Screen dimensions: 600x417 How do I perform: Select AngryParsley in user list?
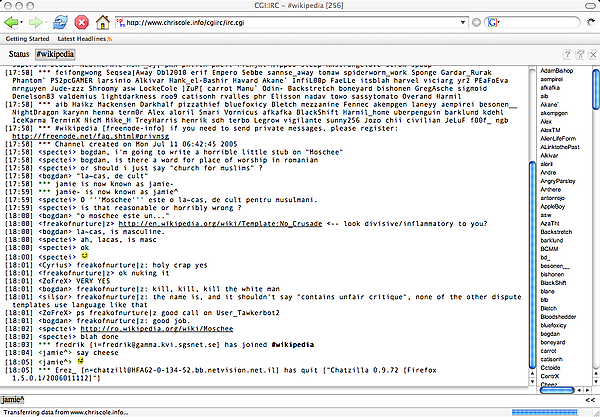(558, 181)
